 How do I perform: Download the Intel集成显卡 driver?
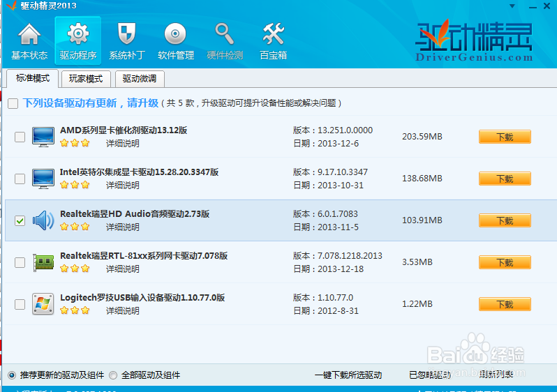coord(505,179)
